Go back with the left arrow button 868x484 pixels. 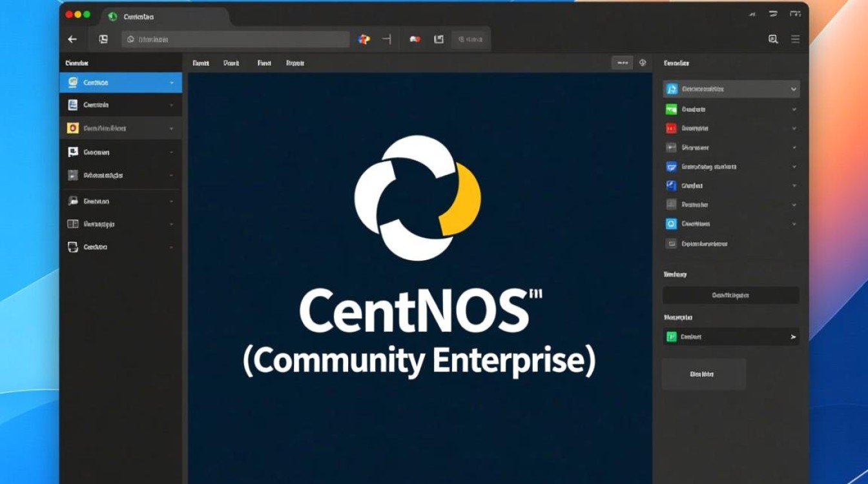tap(72, 39)
